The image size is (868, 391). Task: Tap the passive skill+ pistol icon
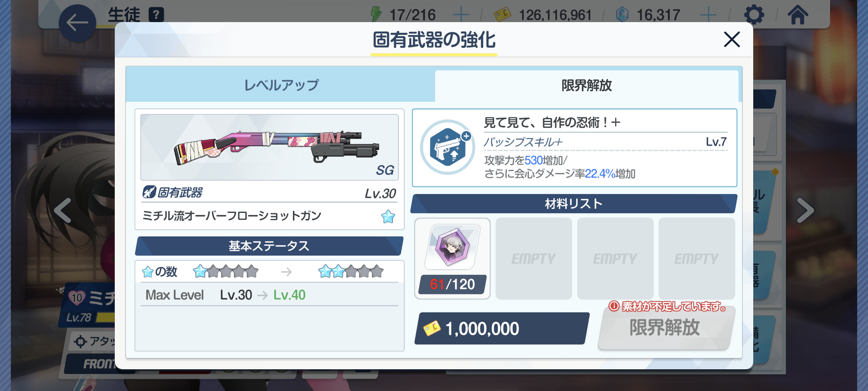point(447,147)
